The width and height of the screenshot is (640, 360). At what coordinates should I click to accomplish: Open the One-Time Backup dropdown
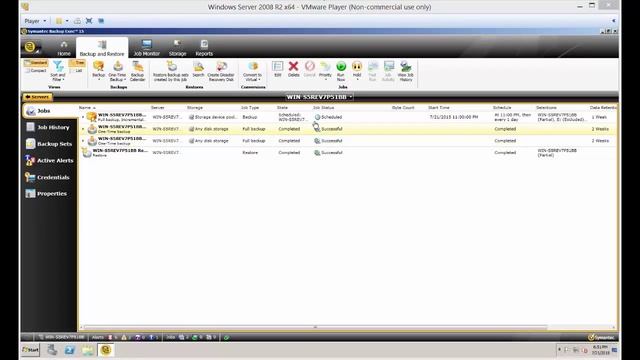[117, 71]
